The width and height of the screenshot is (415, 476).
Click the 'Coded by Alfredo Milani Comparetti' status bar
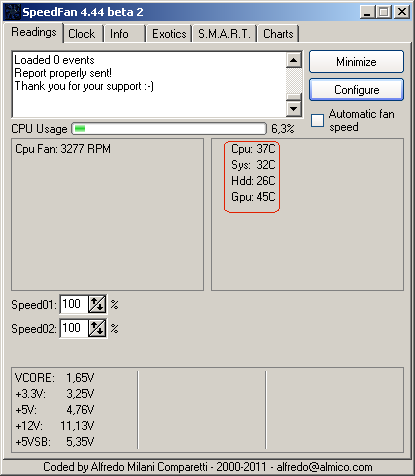207,467
